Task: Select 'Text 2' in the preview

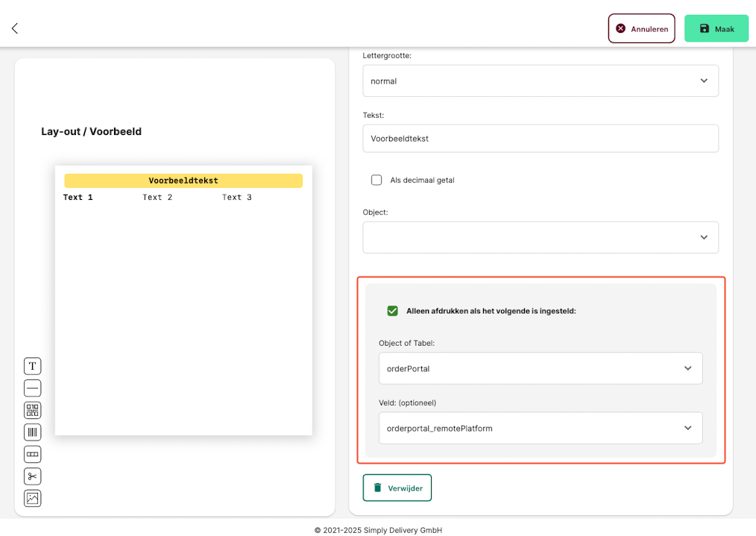Action: point(157,197)
